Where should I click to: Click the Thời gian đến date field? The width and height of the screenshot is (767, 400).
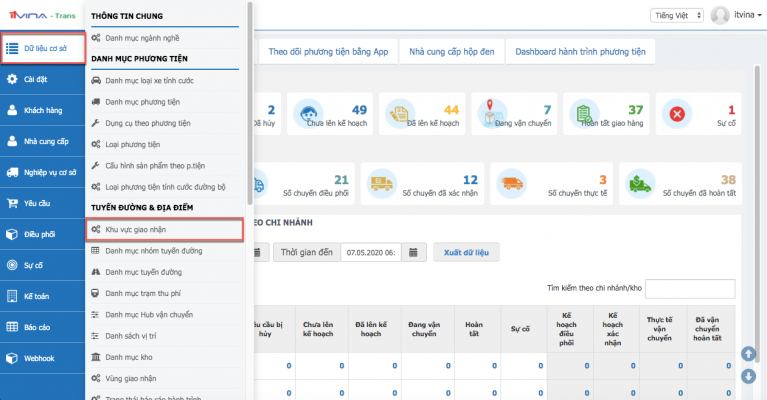381,252
